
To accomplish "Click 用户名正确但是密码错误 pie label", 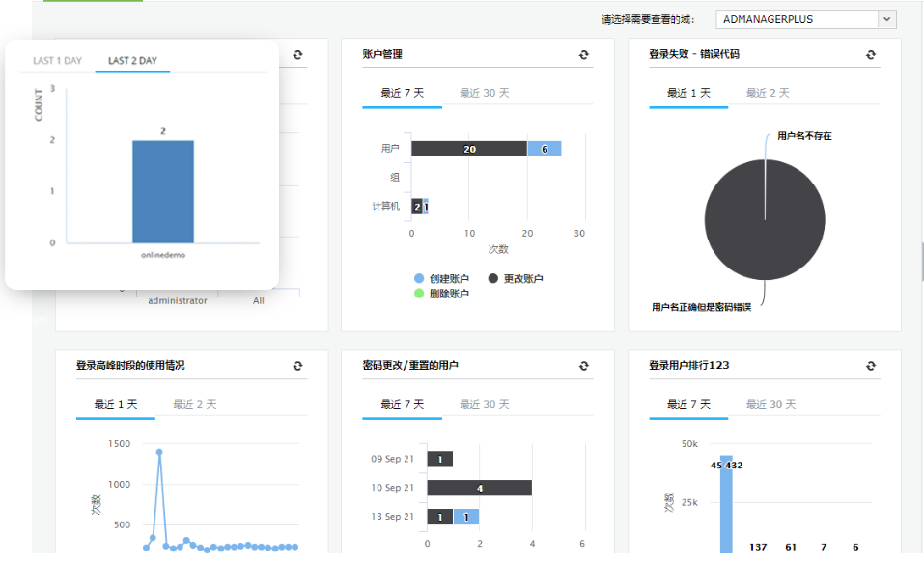I will tap(701, 307).
